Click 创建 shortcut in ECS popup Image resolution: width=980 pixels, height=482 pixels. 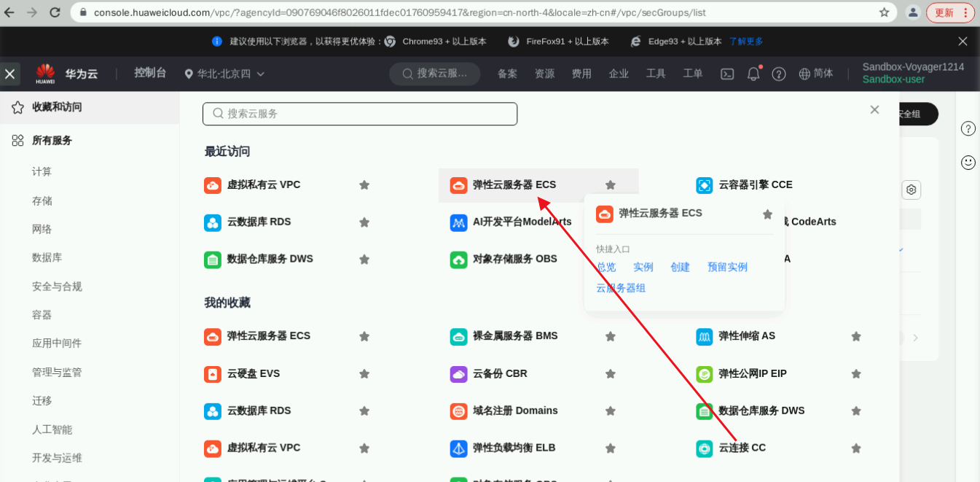[x=681, y=267]
